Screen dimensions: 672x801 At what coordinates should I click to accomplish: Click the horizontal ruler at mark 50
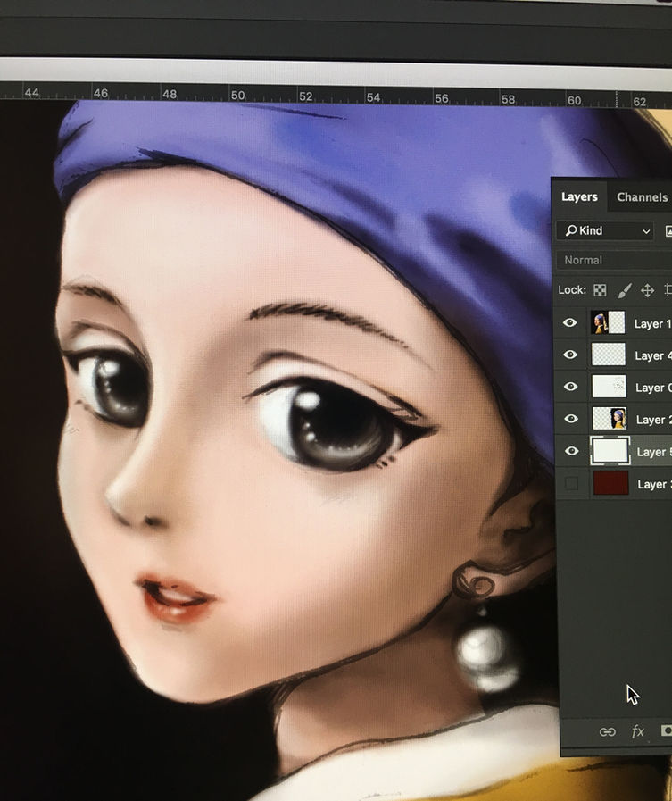237,95
